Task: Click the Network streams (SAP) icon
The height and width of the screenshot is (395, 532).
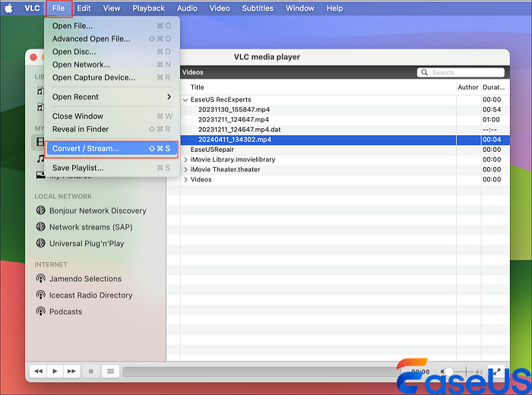Action: pyautogui.click(x=41, y=226)
